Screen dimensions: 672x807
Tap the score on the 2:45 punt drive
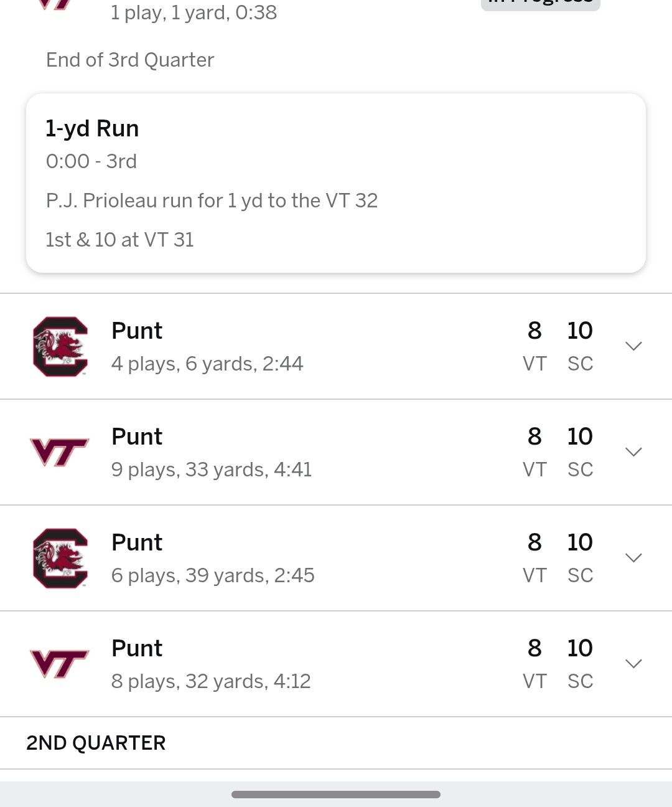click(558, 558)
